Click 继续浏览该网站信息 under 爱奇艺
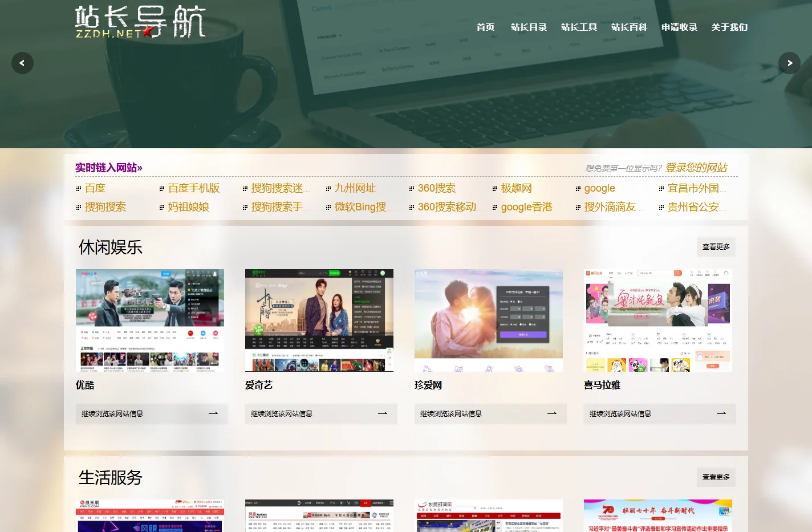 [321, 414]
